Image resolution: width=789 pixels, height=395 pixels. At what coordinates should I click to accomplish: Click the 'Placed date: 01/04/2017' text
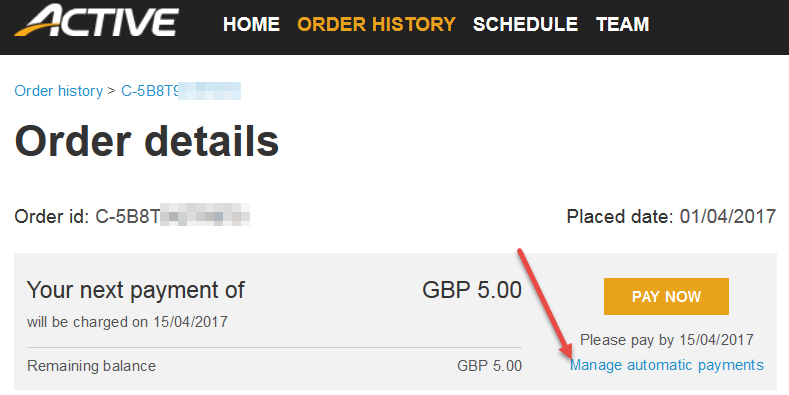(x=671, y=217)
